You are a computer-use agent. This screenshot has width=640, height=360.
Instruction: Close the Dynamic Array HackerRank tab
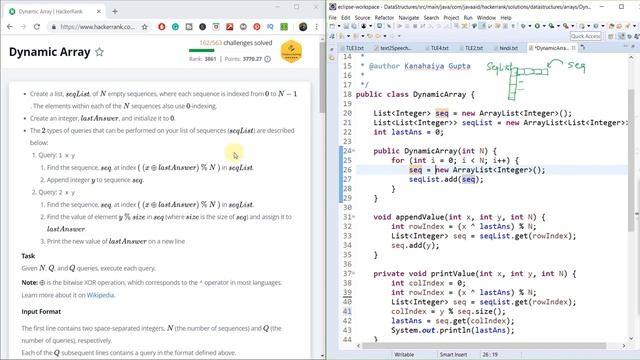99,11
